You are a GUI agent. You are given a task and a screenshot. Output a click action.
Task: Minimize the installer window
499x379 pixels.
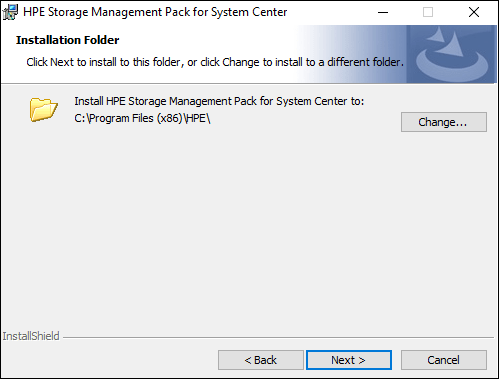(383, 12)
